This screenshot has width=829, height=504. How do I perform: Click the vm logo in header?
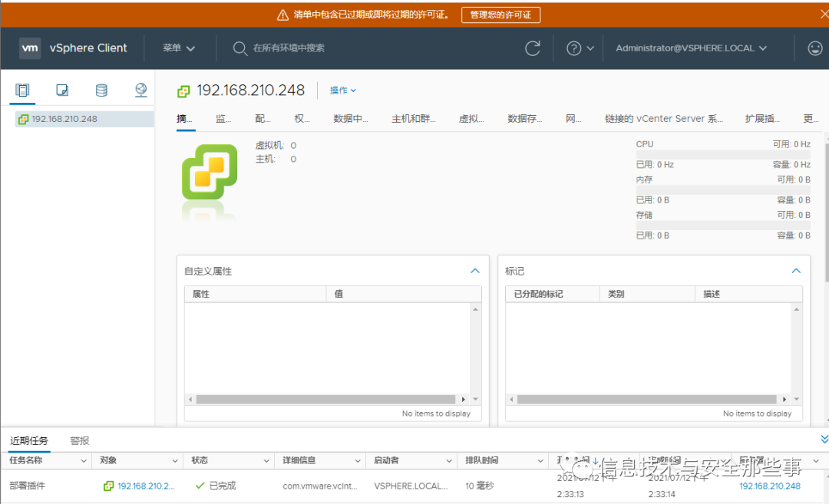click(x=30, y=48)
